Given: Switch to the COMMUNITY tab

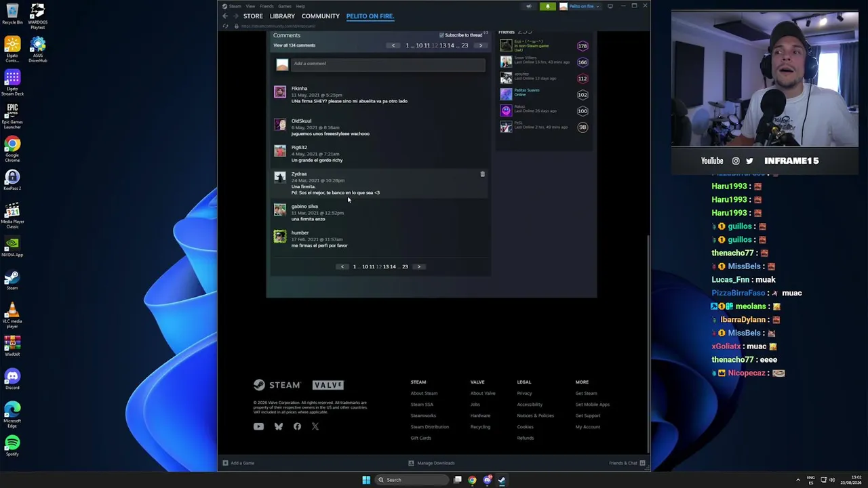Looking at the screenshot, I should point(321,16).
